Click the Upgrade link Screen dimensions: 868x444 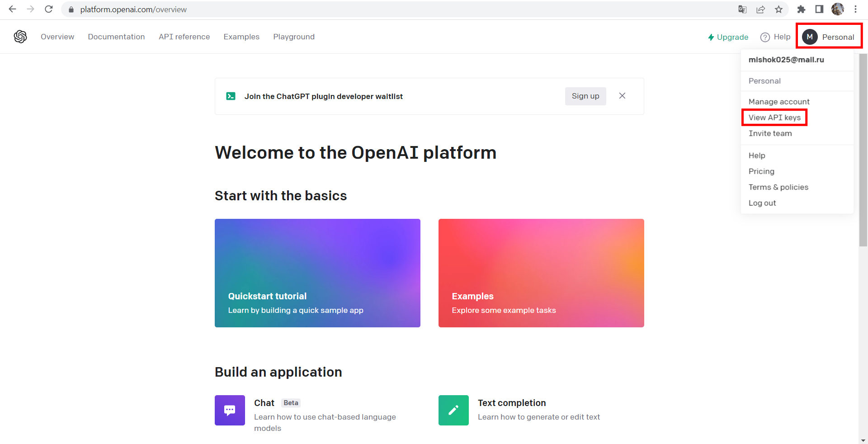[x=728, y=37]
